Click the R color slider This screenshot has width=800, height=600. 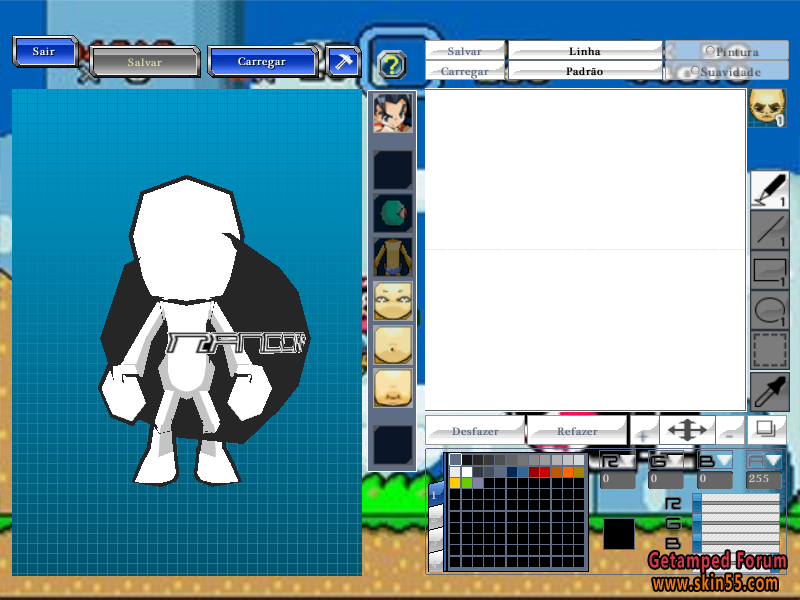point(736,504)
